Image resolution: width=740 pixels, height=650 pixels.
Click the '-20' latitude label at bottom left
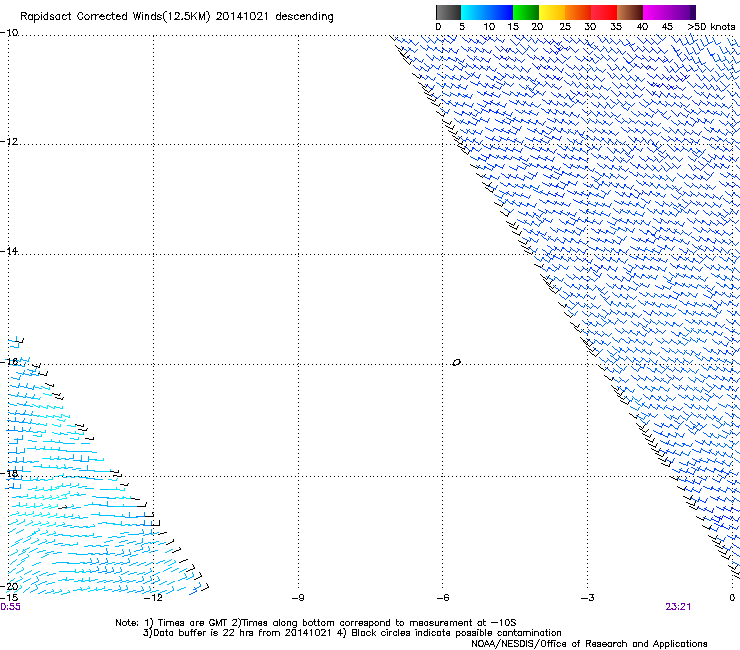[x=9, y=586]
